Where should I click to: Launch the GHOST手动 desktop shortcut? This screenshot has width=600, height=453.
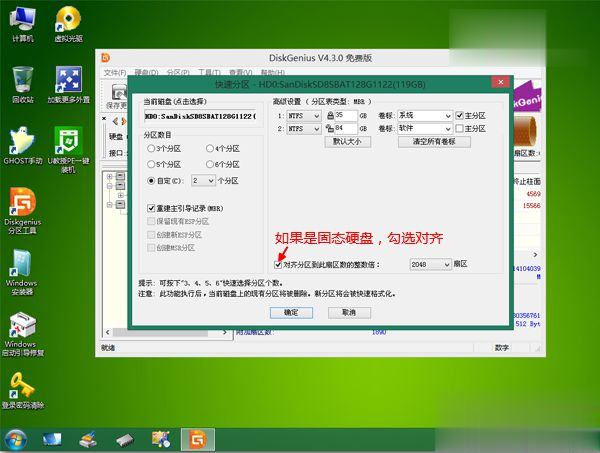[23, 146]
